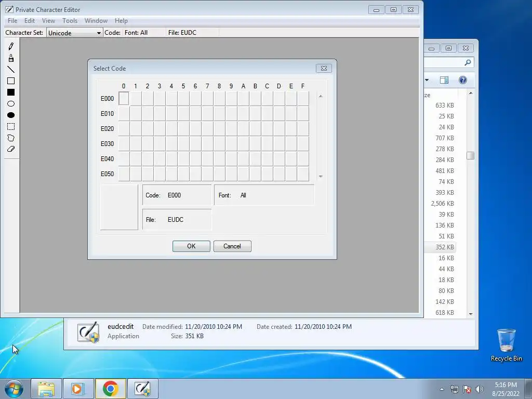Click Explorer scrollbar up arrow
This screenshot has height=399, width=532.
[471, 93]
